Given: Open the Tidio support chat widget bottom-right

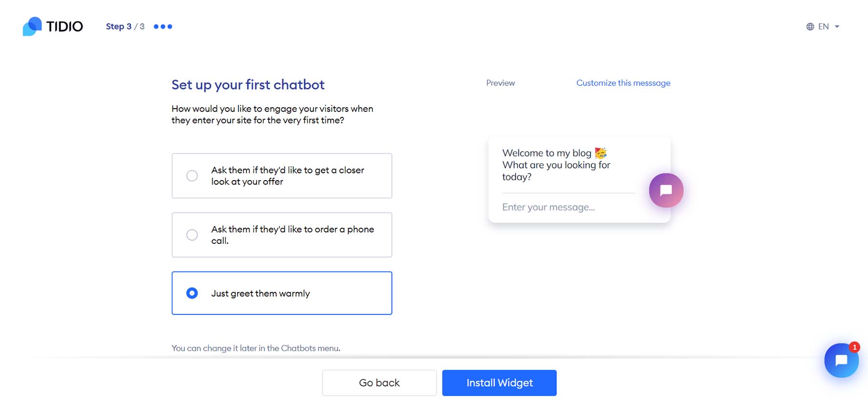Looking at the screenshot, I should click(x=841, y=360).
